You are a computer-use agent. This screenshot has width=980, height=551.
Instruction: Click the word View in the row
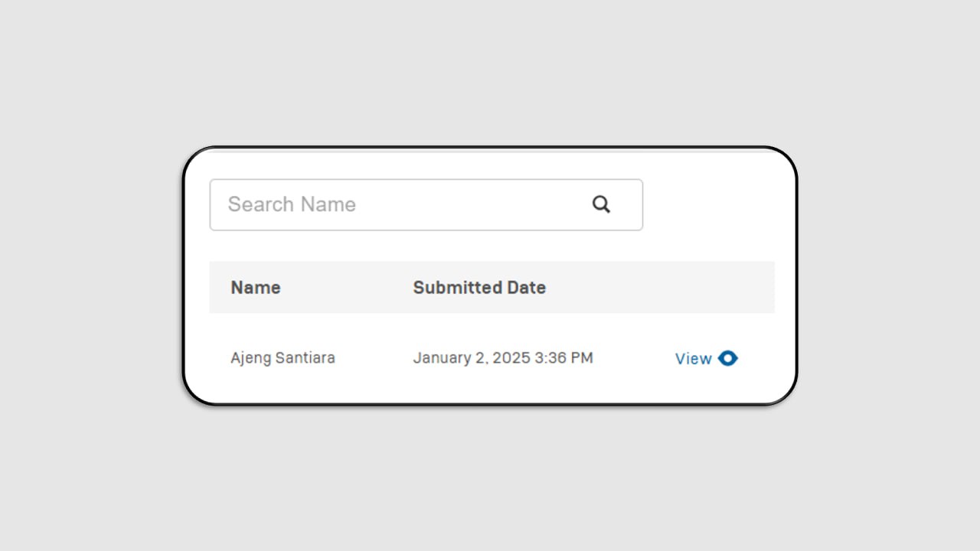tap(694, 358)
